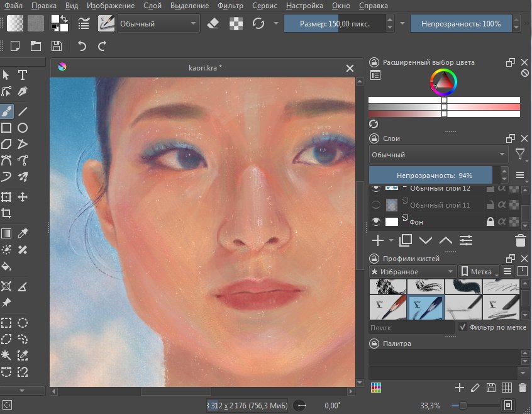Select the red pencil brush preset

pos(387,308)
